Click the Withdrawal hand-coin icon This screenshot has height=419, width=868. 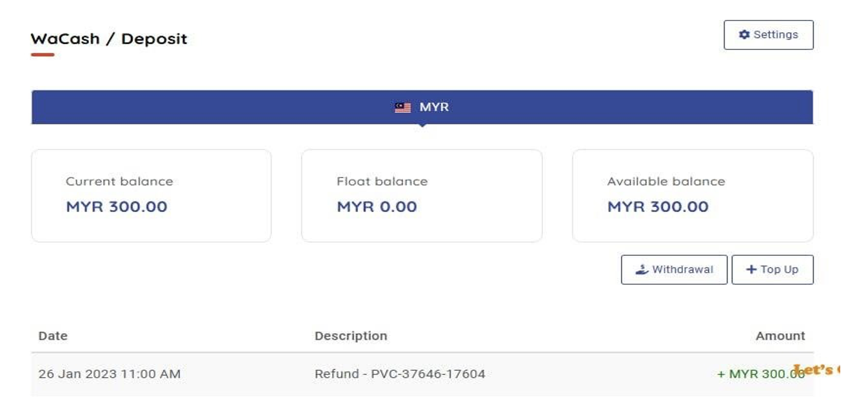tap(642, 270)
